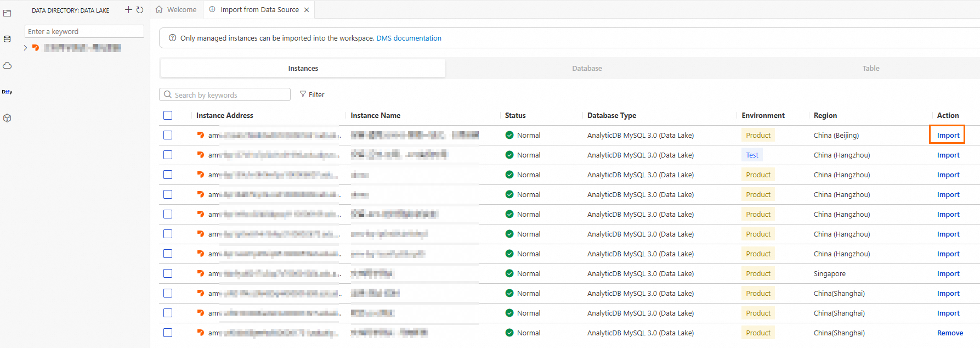
Task: Focus the Search by keywords field
Action: coord(225,94)
